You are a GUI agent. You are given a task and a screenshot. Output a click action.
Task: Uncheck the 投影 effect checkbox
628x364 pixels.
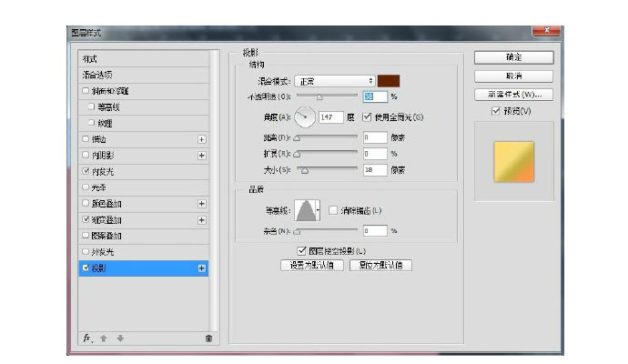click(x=86, y=268)
